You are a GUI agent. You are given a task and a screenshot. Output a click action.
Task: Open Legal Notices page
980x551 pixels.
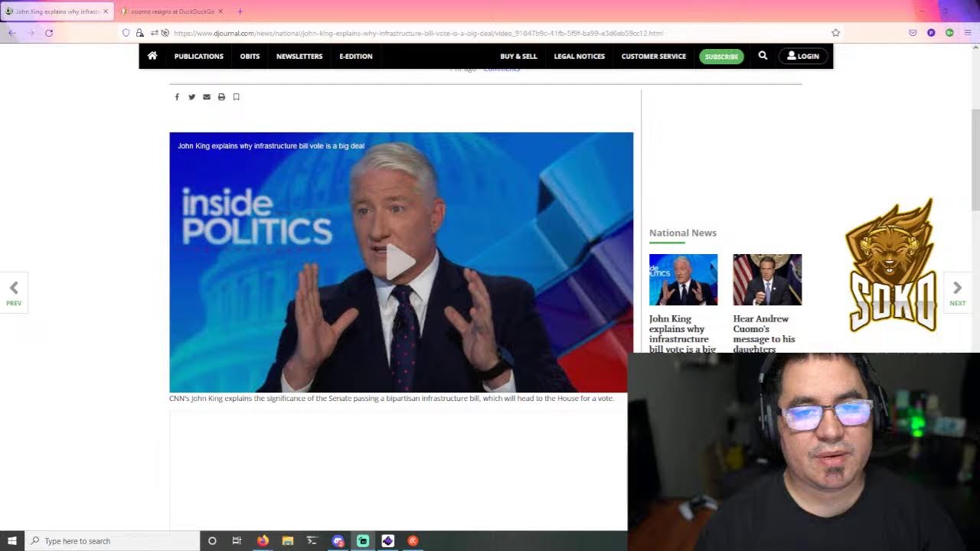579,56
